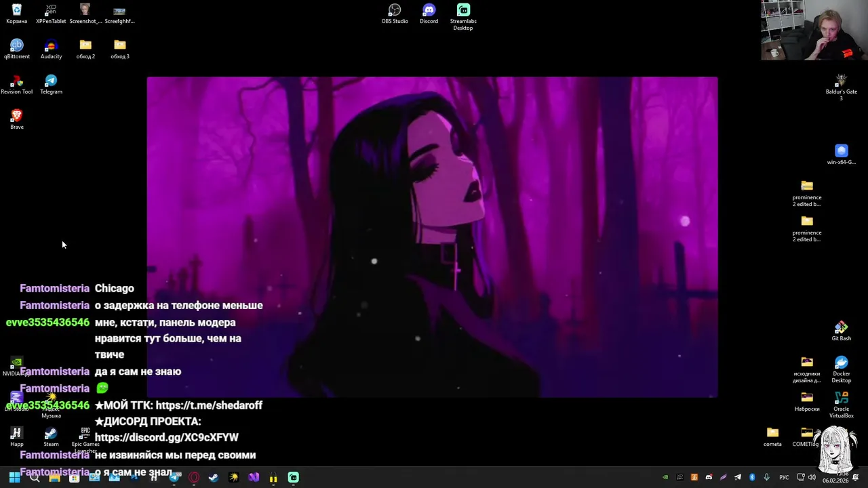
Task: Switch to Steam in the taskbar
Action: (214, 477)
